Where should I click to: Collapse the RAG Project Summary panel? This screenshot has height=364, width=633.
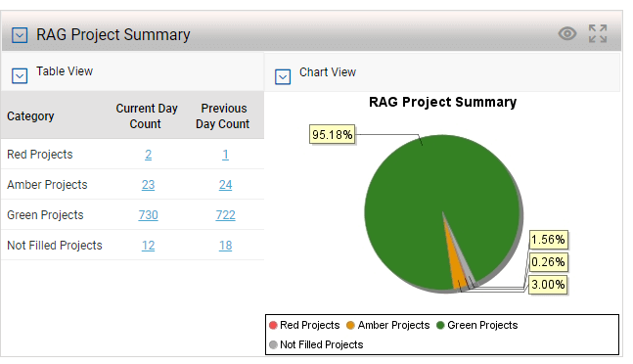[20, 35]
